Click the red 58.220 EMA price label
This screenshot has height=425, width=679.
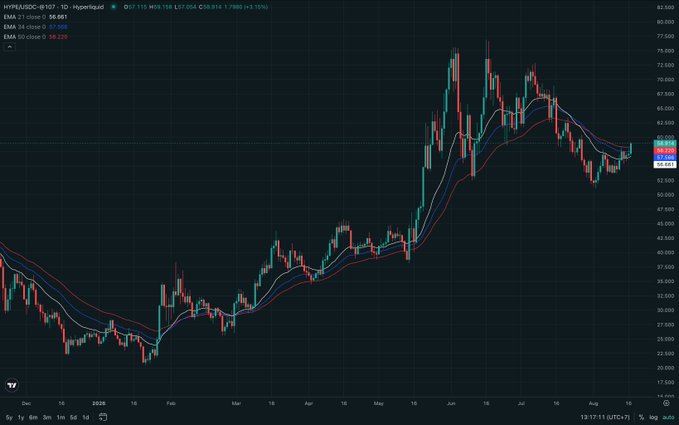tap(665, 150)
